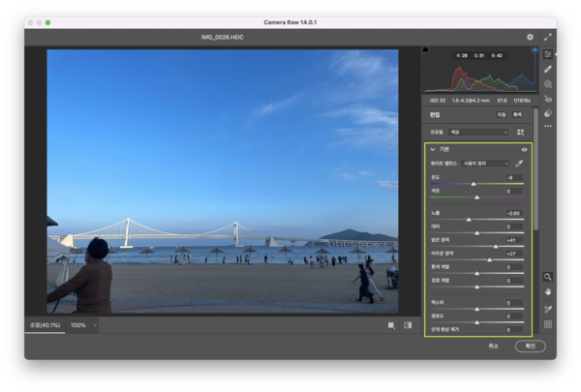
Task: Select the Red Eye removal tool
Action: pyautogui.click(x=548, y=99)
